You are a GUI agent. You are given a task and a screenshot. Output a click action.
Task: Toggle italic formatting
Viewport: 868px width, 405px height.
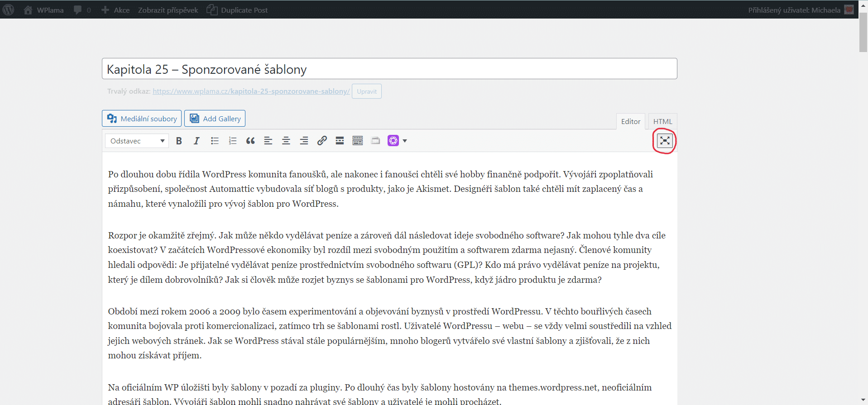click(197, 141)
